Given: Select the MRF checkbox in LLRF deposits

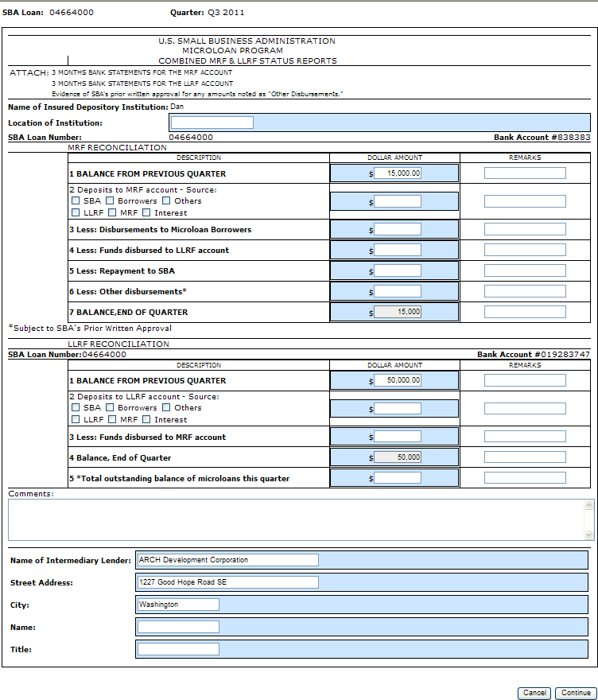Looking at the screenshot, I should pos(112,420).
